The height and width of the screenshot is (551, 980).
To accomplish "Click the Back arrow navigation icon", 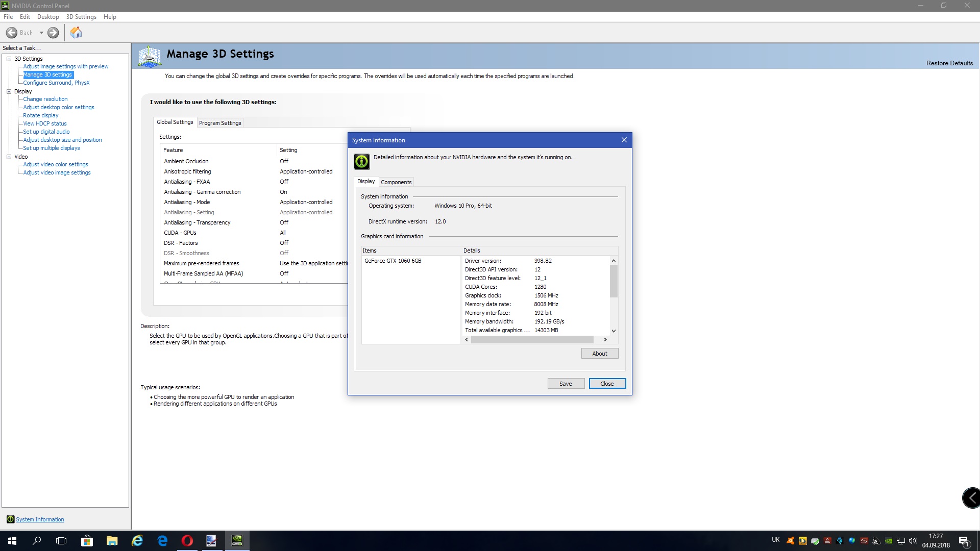I will (12, 33).
